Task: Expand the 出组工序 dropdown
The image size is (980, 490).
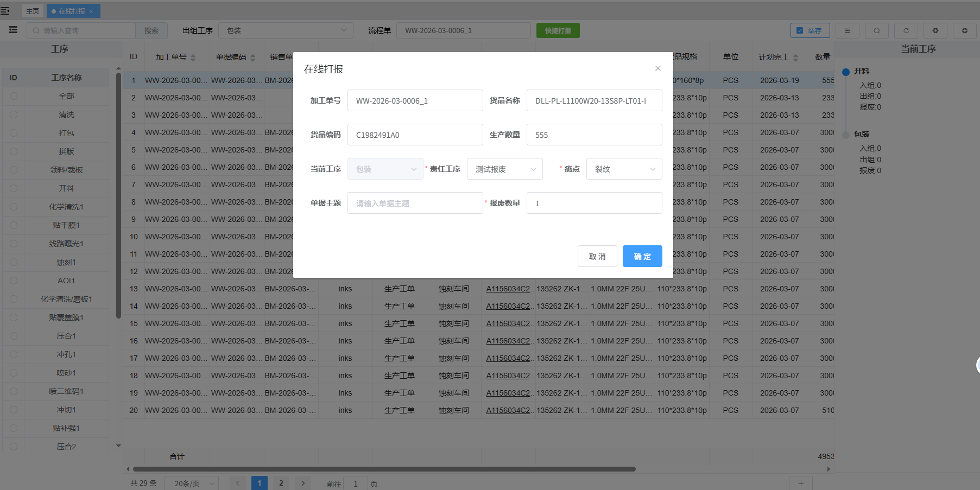Action: pos(286,30)
